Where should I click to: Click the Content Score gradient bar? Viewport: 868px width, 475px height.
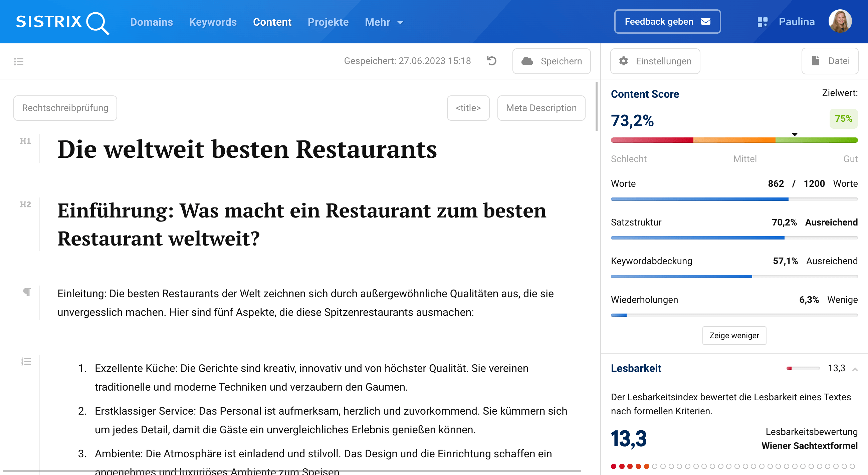734,140
